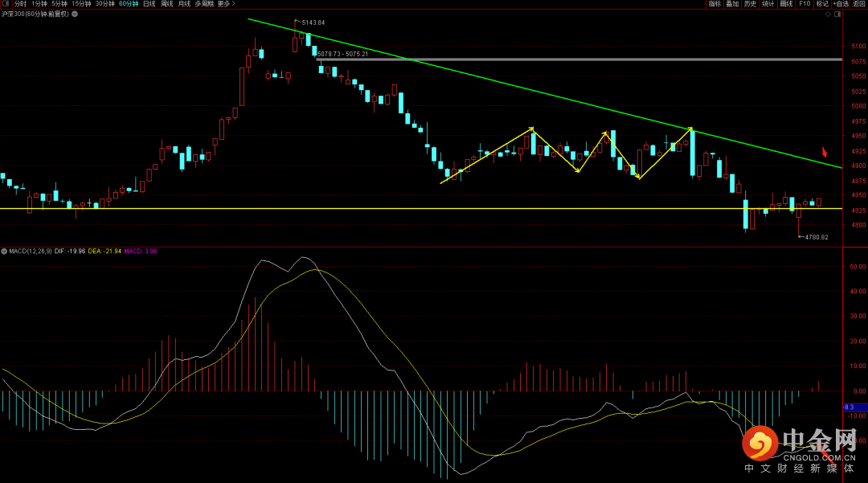
Task: Select the green descending trendline
Action: pyautogui.click(x=545, y=94)
